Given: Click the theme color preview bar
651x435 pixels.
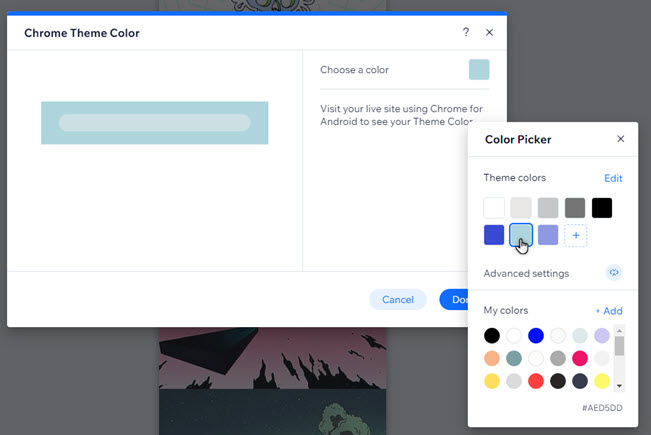Looking at the screenshot, I should point(154,123).
